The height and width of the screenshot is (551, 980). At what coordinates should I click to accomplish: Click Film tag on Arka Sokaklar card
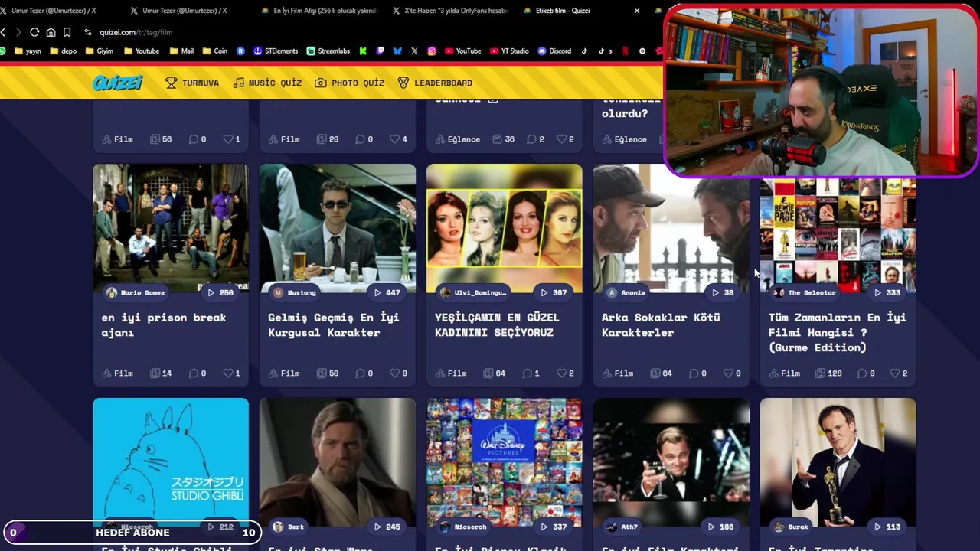(x=618, y=373)
